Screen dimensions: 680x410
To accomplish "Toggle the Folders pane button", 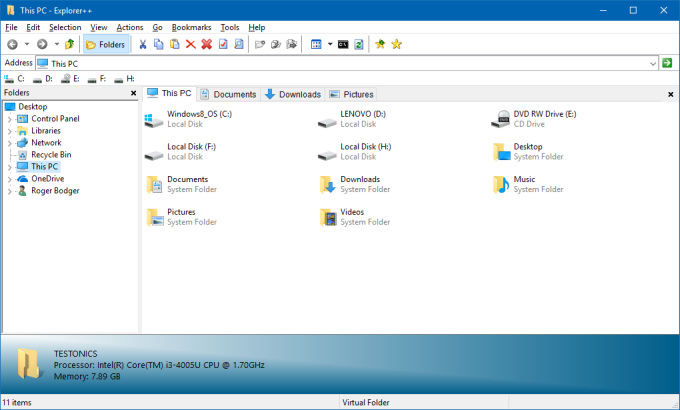I will [105, 44].
